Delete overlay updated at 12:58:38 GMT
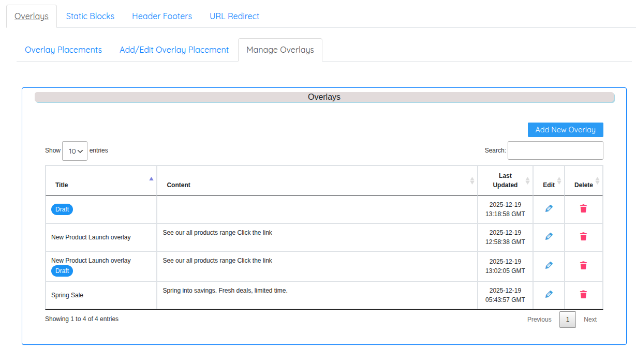Viewport: 636px width, 364px height. (x=583, y=237)
